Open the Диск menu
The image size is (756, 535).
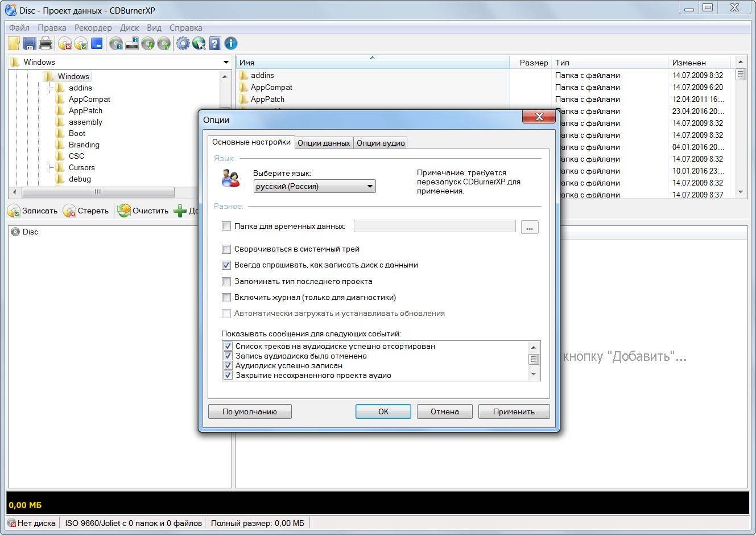pyautogui.click(x=130, y=27)
